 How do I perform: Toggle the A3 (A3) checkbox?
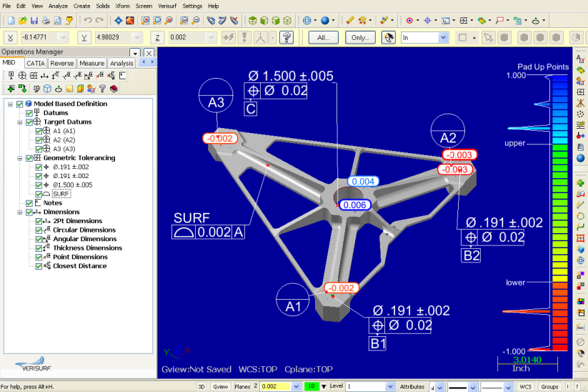click(39, 149)
